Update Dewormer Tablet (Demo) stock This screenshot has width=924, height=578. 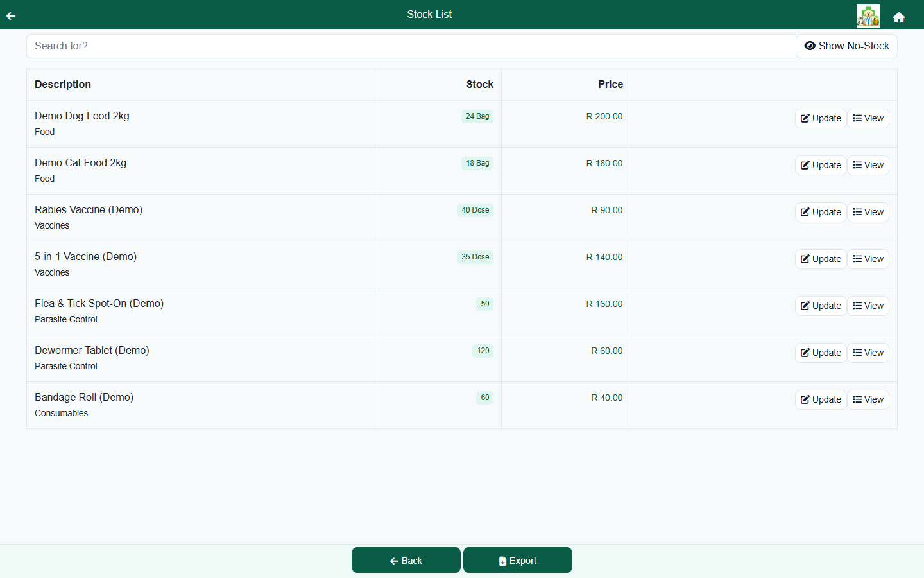tap(821, 353)
